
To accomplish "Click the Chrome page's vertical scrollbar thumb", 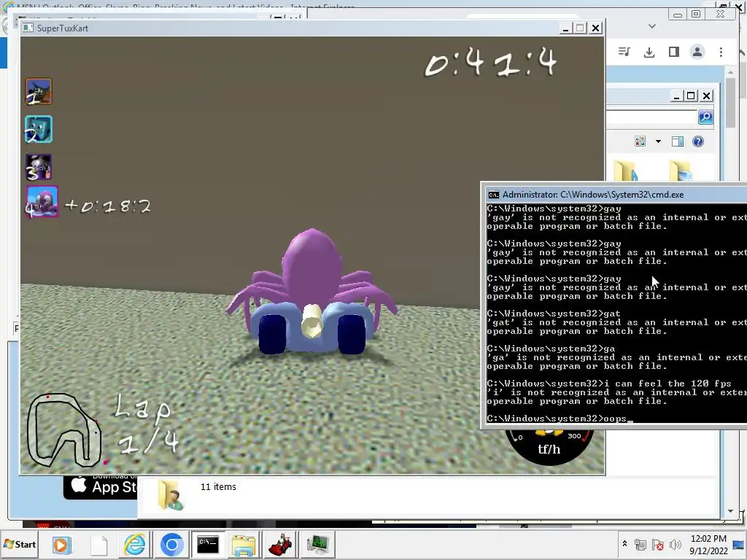I will click(731, 102).
